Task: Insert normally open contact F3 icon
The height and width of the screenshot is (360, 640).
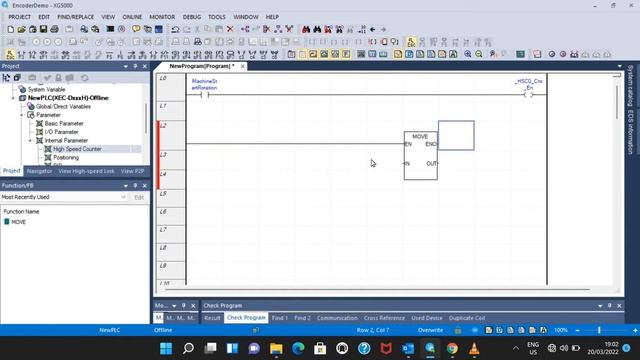Action: click(x=21, y=54)
